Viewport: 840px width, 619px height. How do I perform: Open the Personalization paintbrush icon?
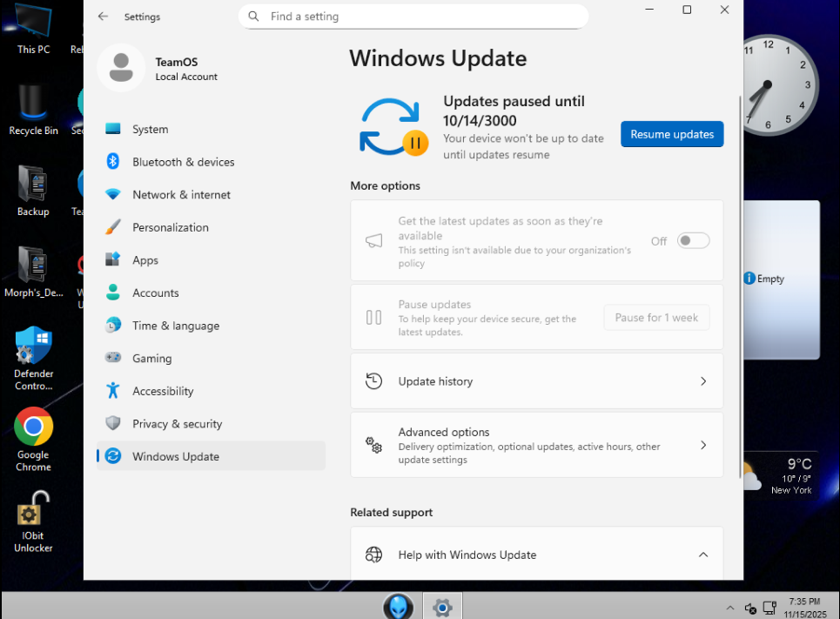click(113, 226)
